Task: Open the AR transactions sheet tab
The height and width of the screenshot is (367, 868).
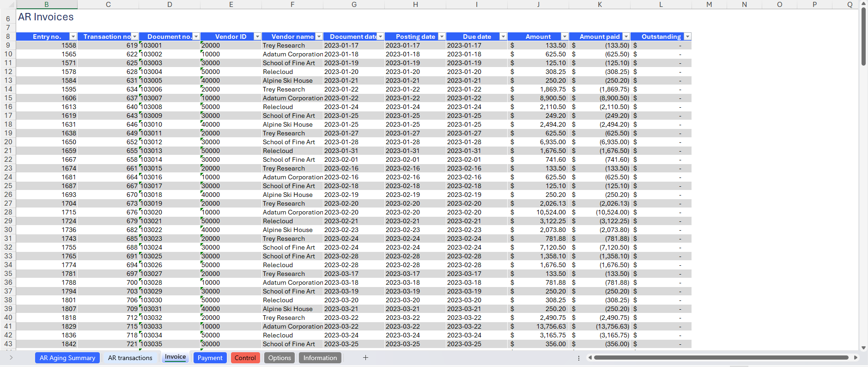Action: click(130, 358)
